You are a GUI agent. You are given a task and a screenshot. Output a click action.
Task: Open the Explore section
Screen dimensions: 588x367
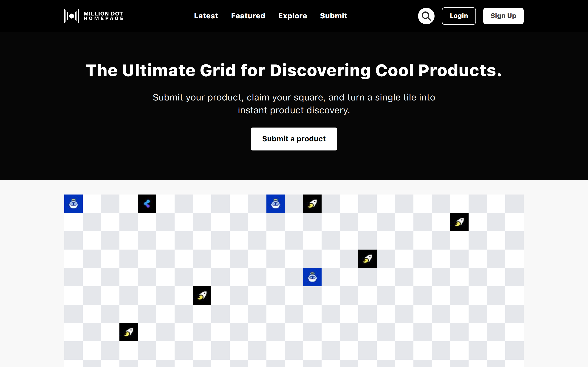(293, 16)
